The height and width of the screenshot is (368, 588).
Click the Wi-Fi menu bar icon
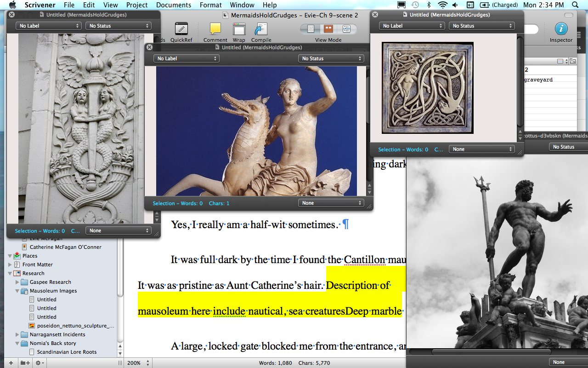point(443,5)
